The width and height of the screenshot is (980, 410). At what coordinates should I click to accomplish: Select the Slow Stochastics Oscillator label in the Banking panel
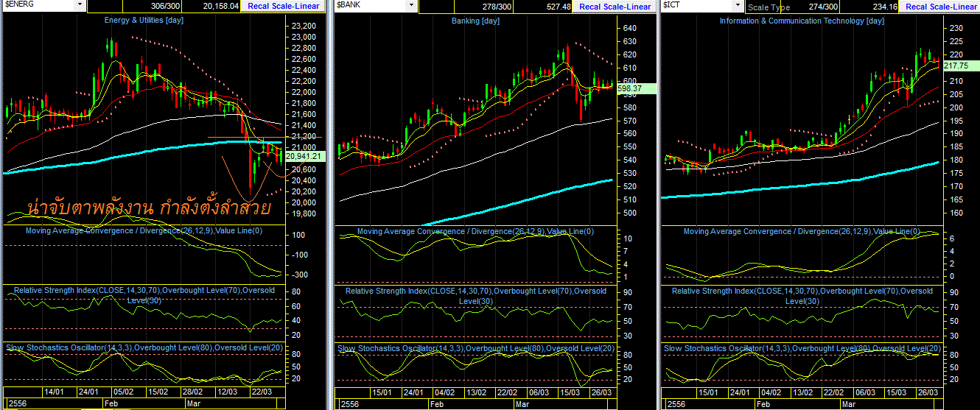coord(475,348)
